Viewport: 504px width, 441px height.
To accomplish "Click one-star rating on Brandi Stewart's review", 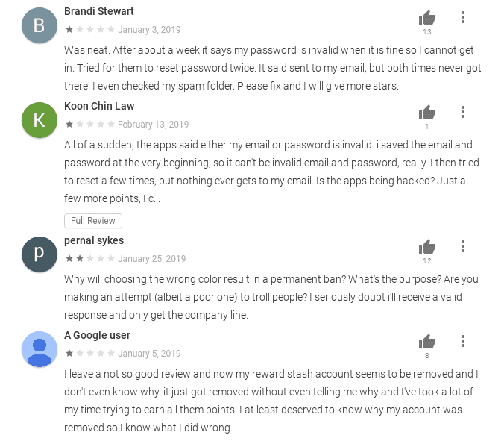I will [69, 30].
